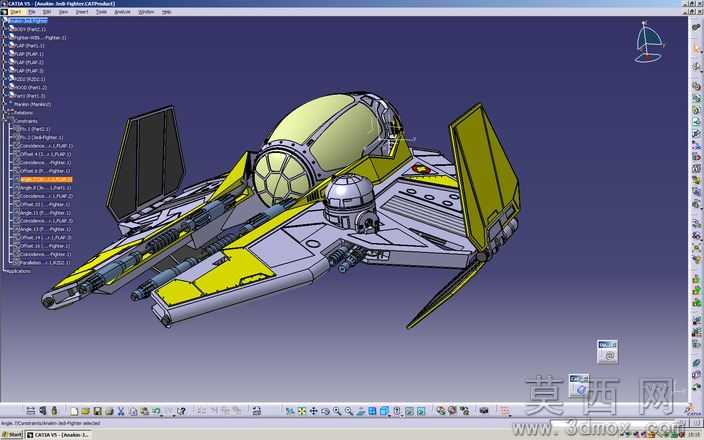This screenshot has width=704, height=440.
Task: Select BODY (Part2.1) in the tree
Action: point(30,29)
